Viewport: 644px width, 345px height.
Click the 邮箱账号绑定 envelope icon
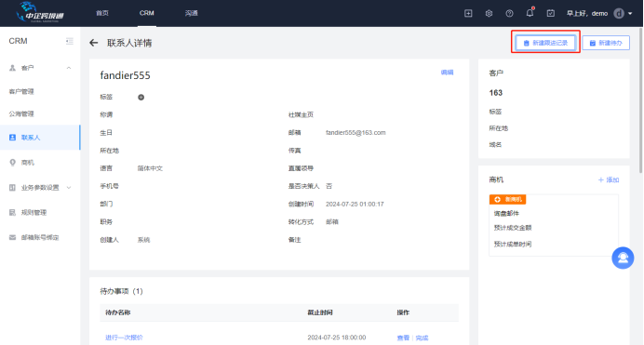[12, 237]
